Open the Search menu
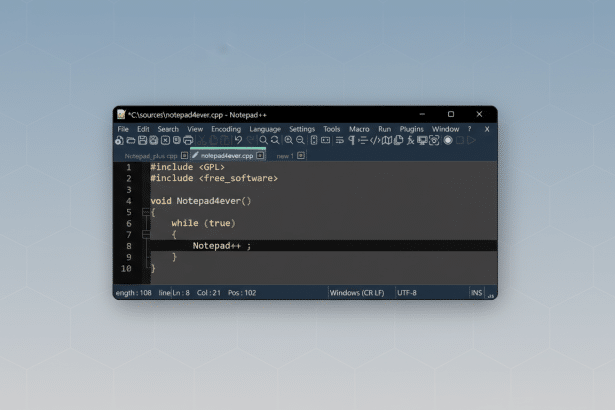 (168, 129)
